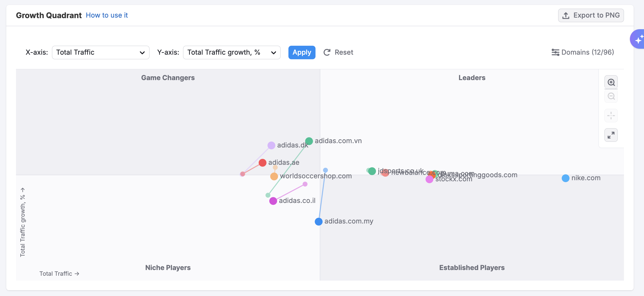Select the adidas.com.my blue dot
644x296 pixels.
pyautogui.click(x=319, y=222)
